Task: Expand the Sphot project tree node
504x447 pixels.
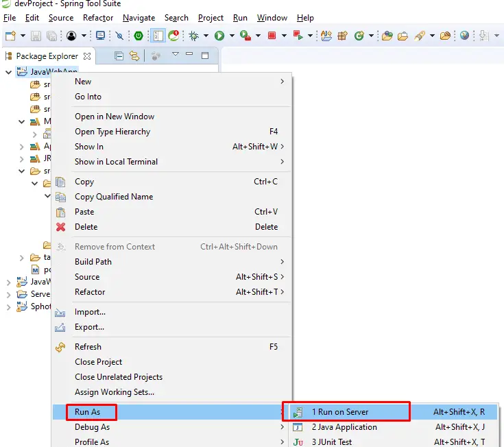Action: pyautogui.click(x=9, y=308)
